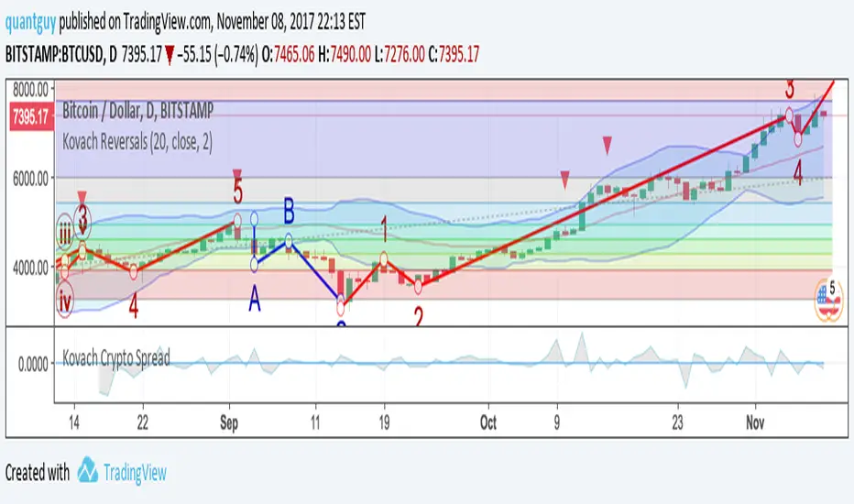Click the circled iv wave label

click(65, 300)
